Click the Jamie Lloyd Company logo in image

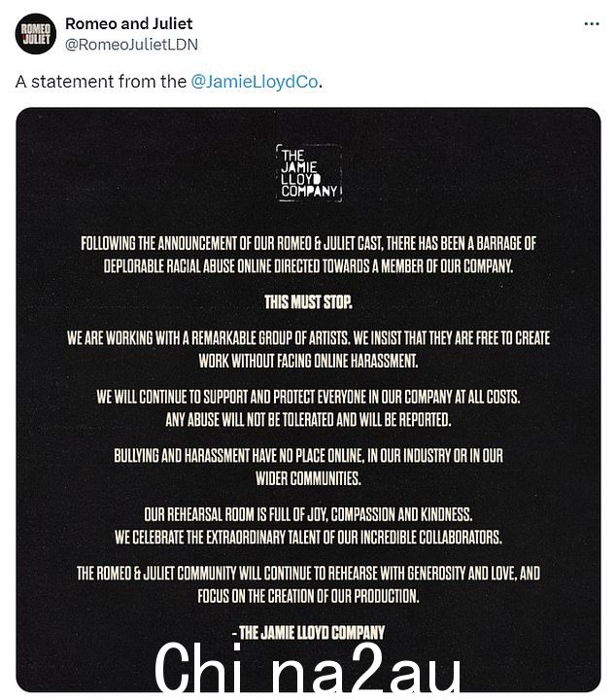pyautogui.click(x=309, y=173)
